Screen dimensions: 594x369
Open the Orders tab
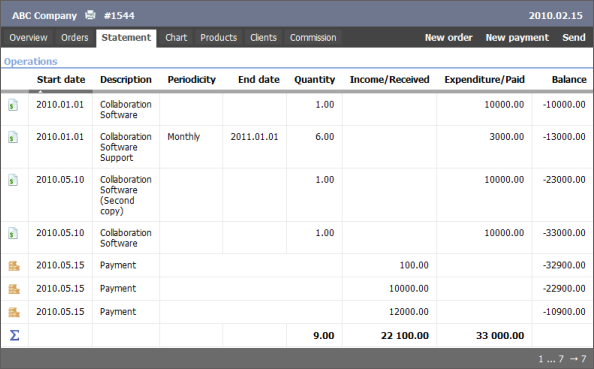click(75, 38)
